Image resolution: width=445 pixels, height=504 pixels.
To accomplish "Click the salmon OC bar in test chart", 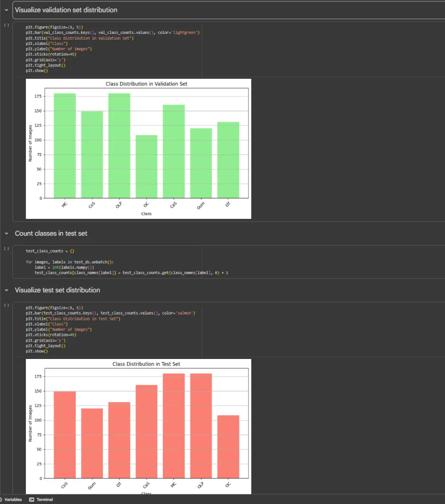I will click(x=228, y=447).
